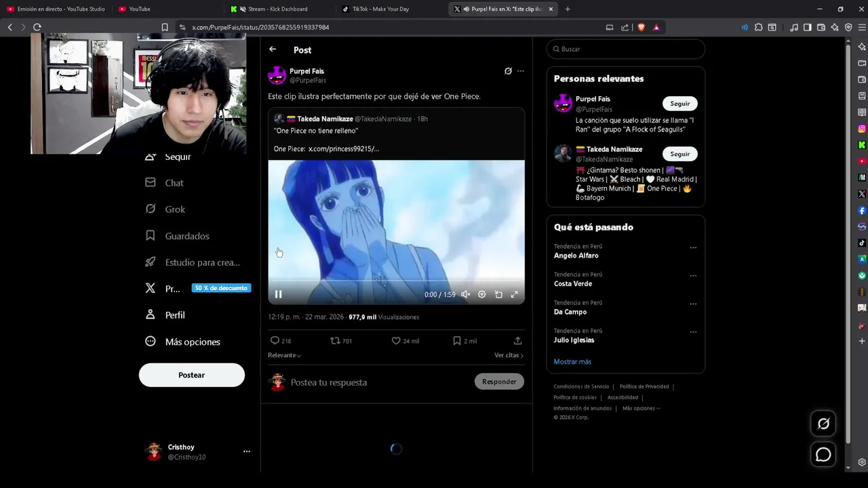This screenshot has width=868, height=488.
Task: Pause the embedded video
Action: pos(278,294)
